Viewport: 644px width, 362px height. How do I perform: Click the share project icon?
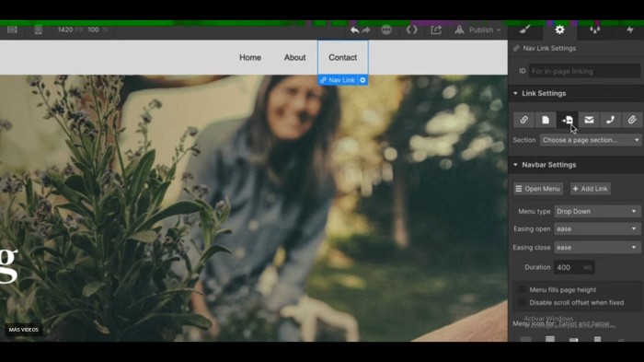[436, 29]
